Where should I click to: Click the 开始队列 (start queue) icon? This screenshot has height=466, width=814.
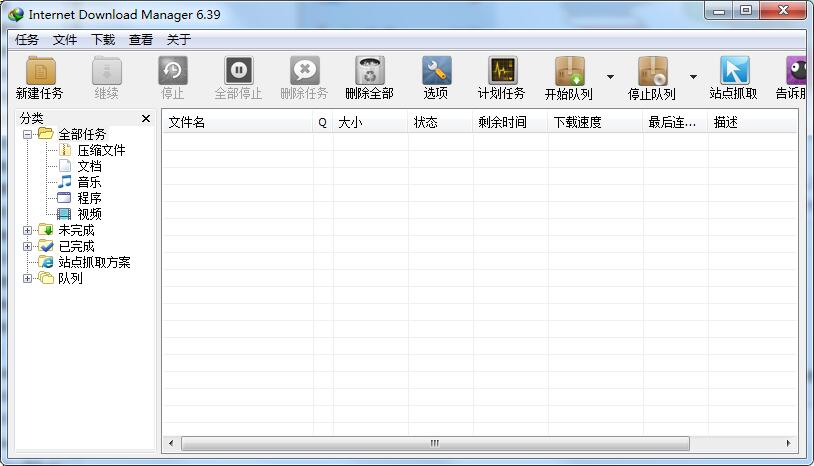click(569, 71)
